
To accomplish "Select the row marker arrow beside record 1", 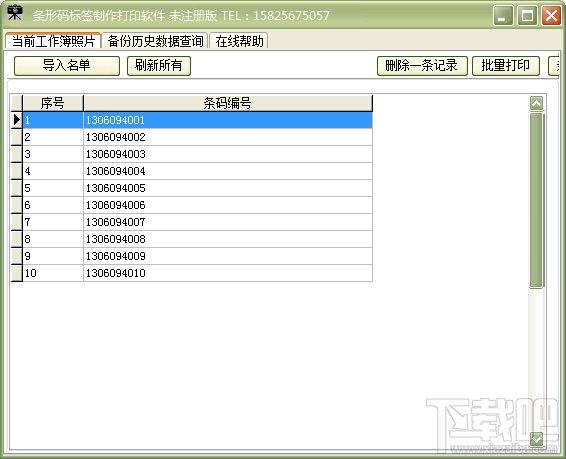I will (17, 120).
